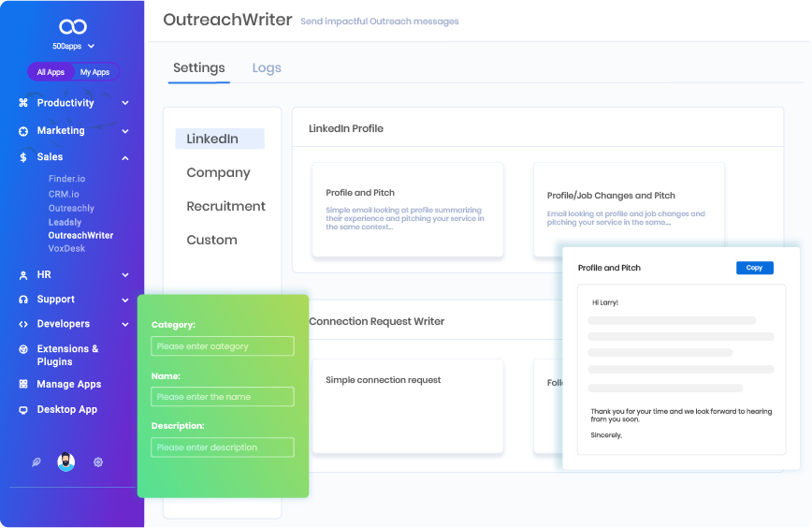Select Custom category
This screenshot has width=812, height=528.
211,240
